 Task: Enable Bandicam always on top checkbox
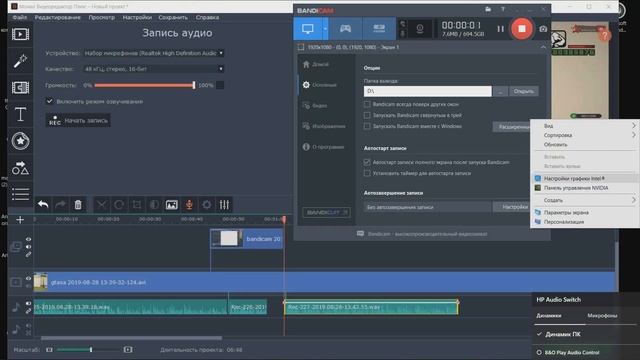click(367, 104)
